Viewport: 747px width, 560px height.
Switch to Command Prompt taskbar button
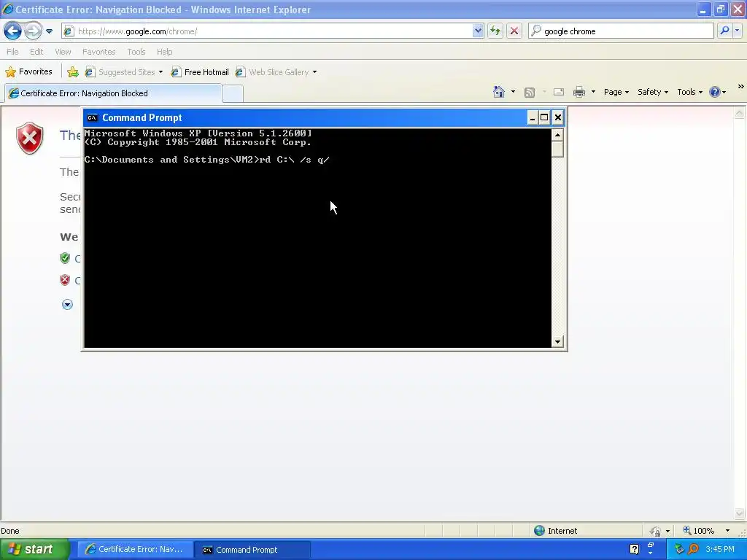click(252, 550)
